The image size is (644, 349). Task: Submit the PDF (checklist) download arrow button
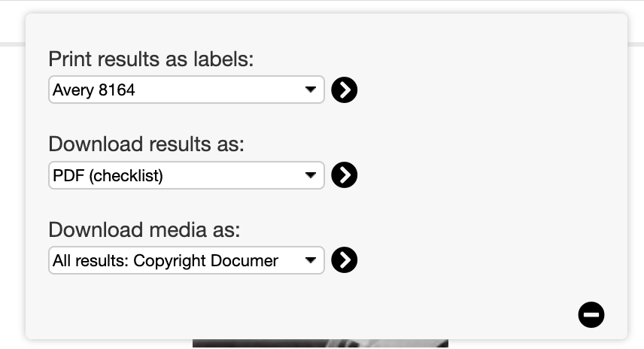tap(345, 175)
